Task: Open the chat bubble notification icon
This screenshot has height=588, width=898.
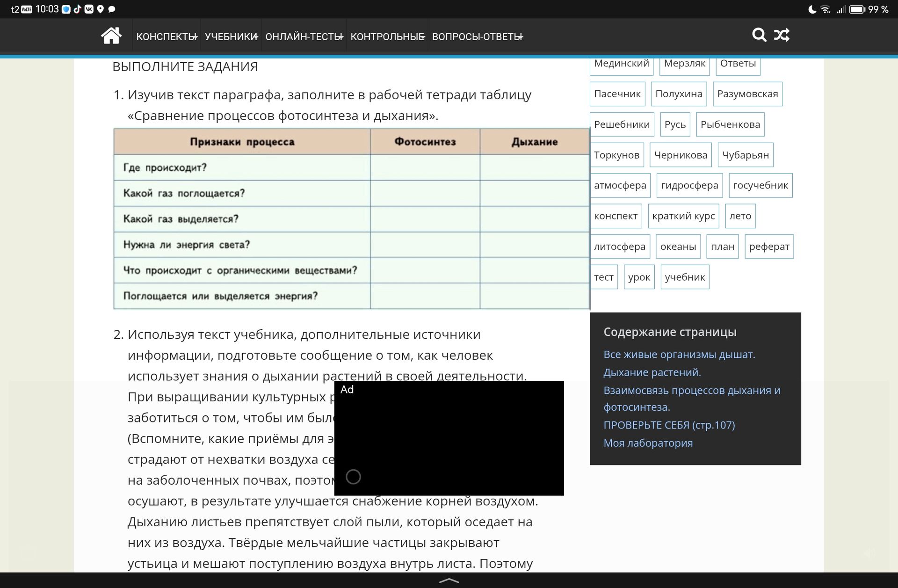Action: (112, 9)
